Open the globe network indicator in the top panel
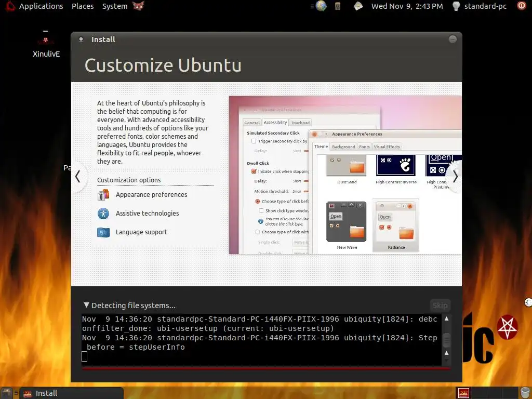Image resolution: width=532 pixels, height=399 pixels. click(321, 6)
